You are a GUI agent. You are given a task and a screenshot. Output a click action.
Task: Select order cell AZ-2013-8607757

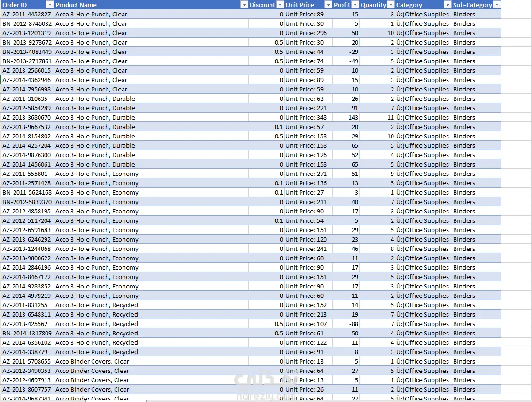click(x=27, y=389)
